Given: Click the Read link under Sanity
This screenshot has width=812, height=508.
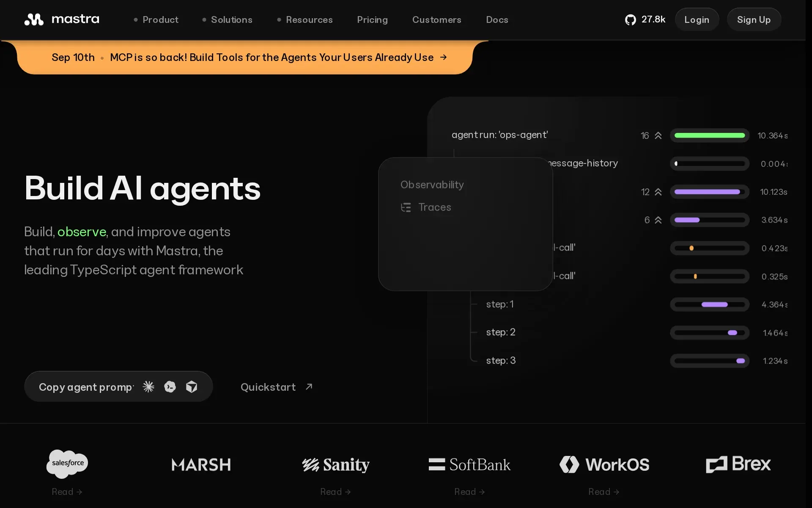Looking at the screenshot, I should click(x=335, y=492).
